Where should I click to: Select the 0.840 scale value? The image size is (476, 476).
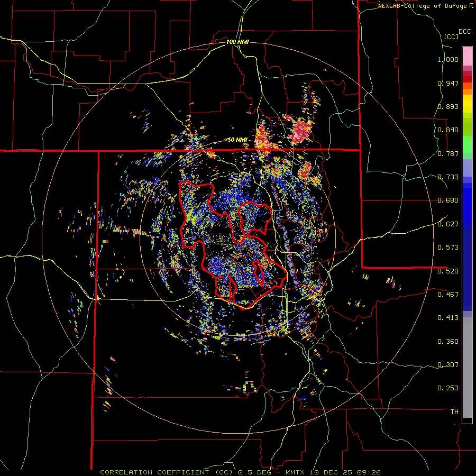pyautogui.click(x=448, y=130)
